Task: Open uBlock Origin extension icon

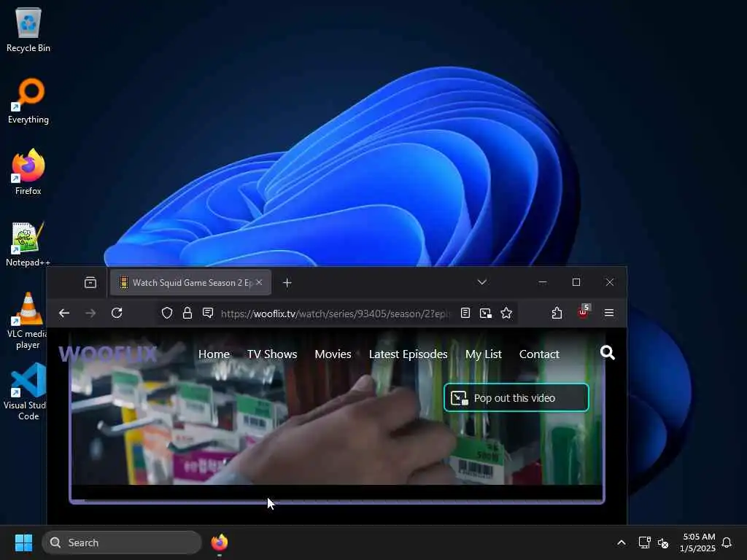Action: [583, 312]
